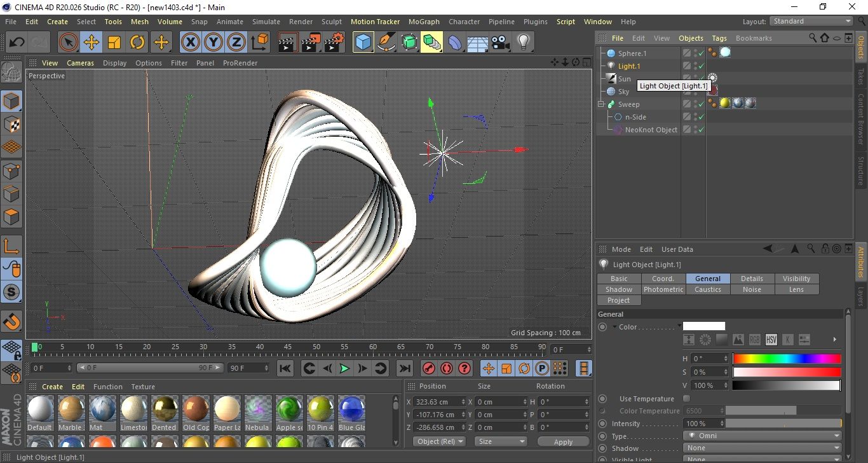Click the light bulb Light icon
868x463 pixels.
click(x=523, y=43)
